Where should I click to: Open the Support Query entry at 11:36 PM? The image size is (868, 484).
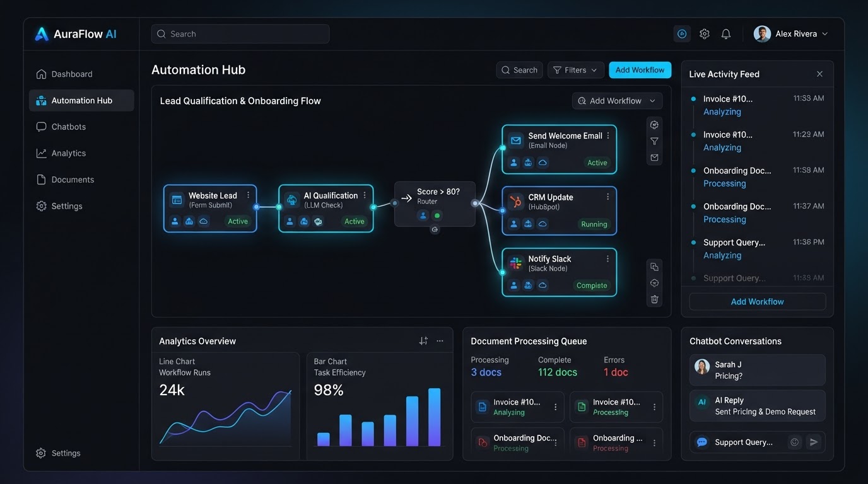pyautogui.click(x=757, y=249)
